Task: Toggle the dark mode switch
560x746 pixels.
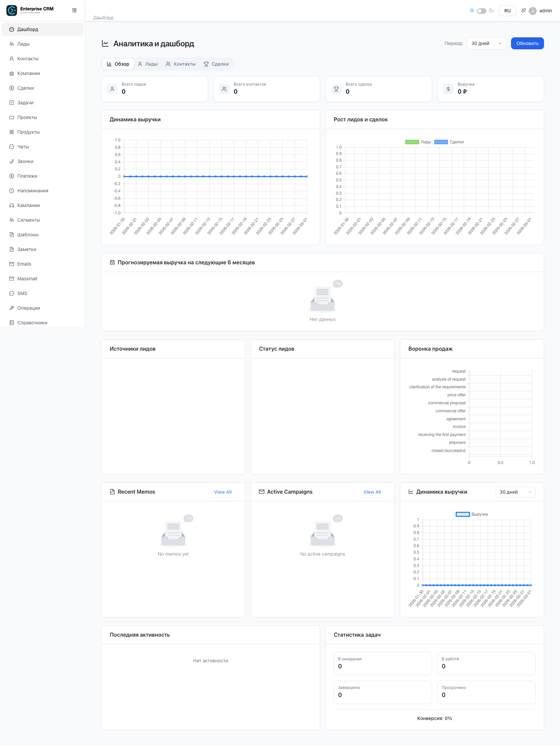Action: [x=481, y=10]
